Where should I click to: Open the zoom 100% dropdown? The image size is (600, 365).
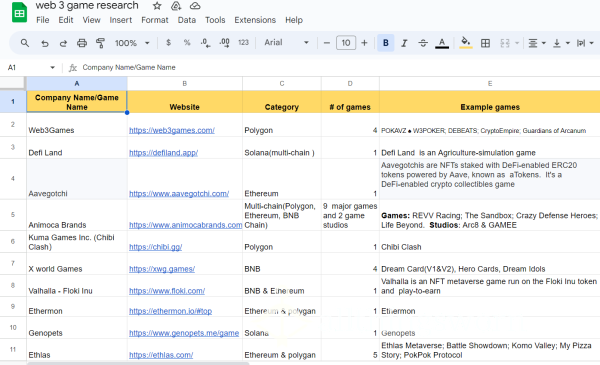tap(132, 43)
